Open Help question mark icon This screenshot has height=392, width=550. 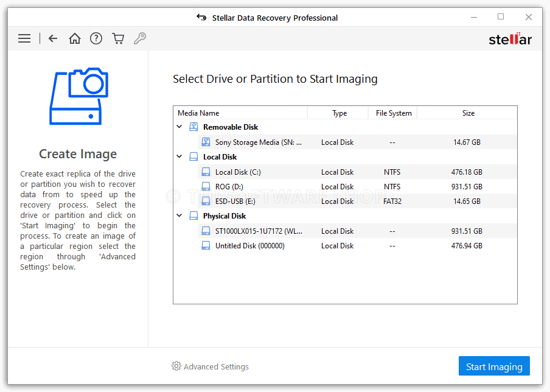[96, 38]
